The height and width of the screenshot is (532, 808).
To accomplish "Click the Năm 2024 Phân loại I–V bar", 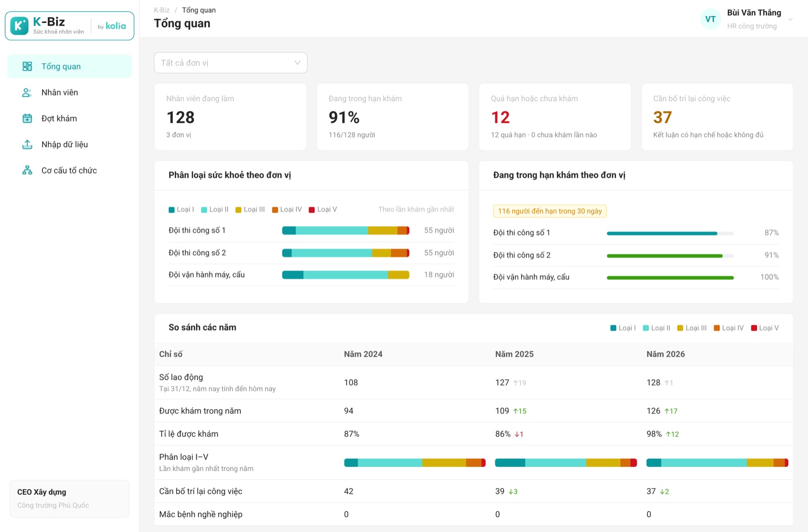I will [415, 463].
